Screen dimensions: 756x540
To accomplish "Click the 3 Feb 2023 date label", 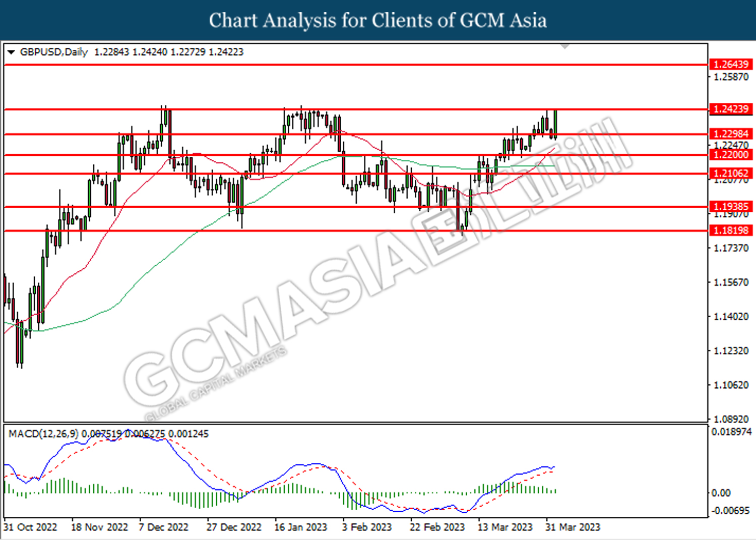I will (x=367, y=527).
